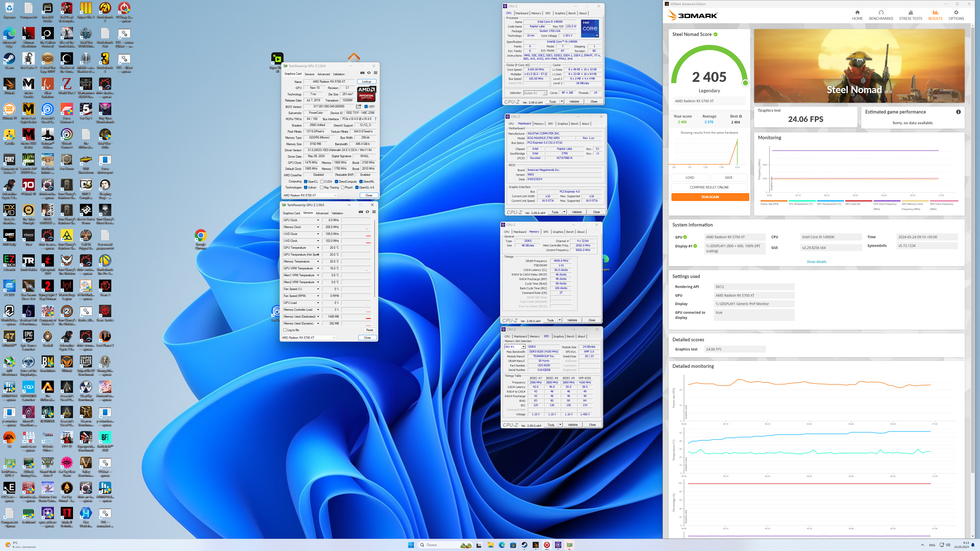Image resolution: width=980 pixels, height=551 pixels.
Task: Click GPU-Z Sensors list scrollbar
Action: 374,259
